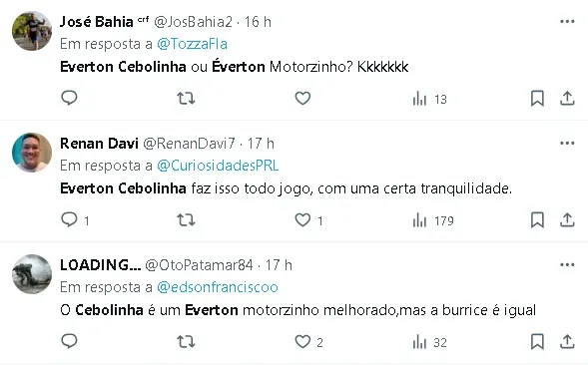View analytics showing 32 views
Viewport: 588px width, 365px height.
[429, 342]
